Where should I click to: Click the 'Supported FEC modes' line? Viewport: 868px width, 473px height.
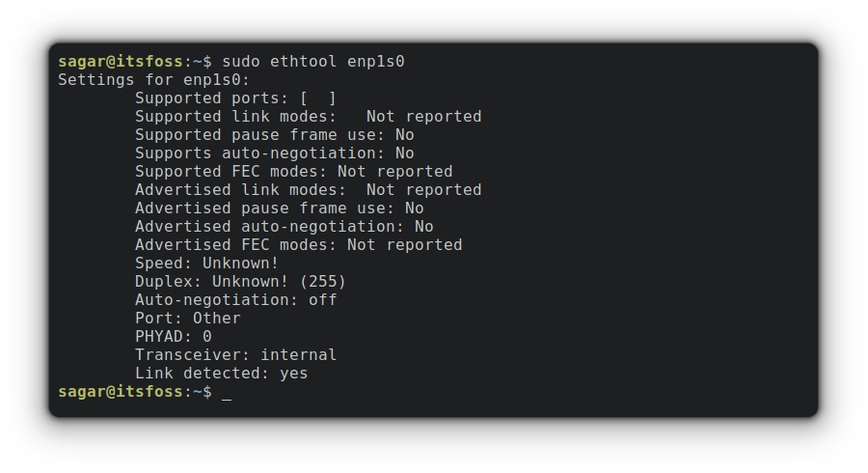coord(293,172)
